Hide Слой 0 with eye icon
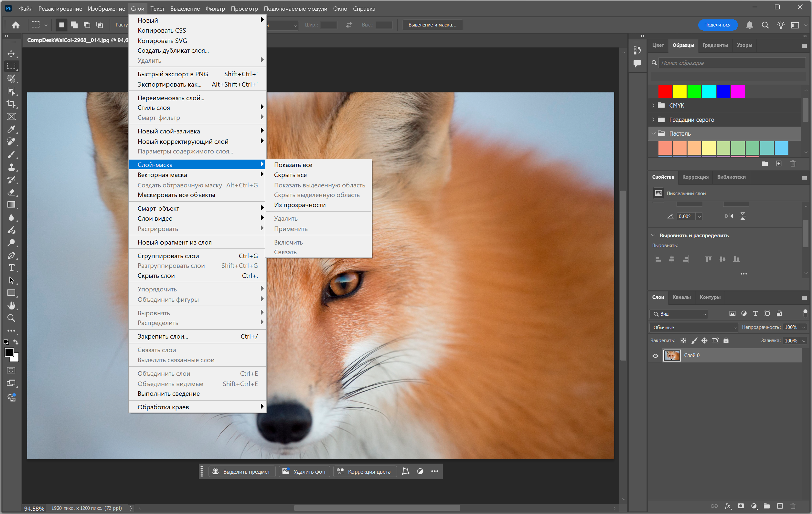Image resolution: width=812 pixels, height=514 pixels. click(x=655, y=356)
